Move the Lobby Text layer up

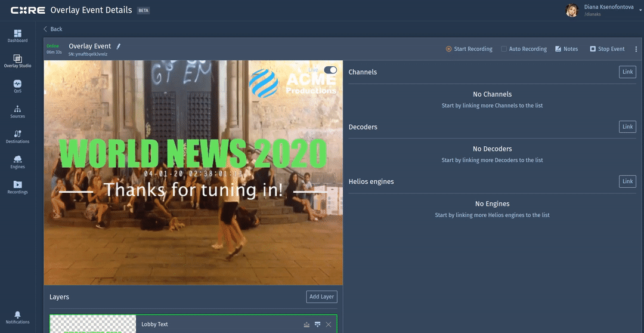(x=306, y=325)
